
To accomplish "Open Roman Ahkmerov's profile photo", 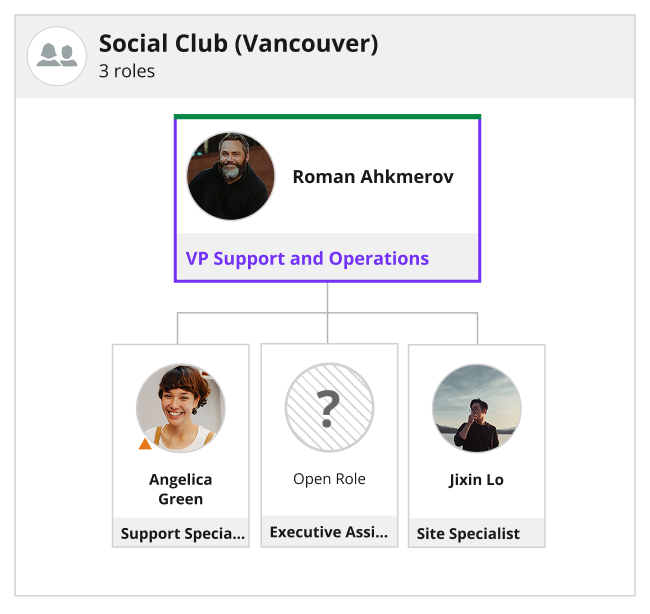I will click(x=230, y=176).
